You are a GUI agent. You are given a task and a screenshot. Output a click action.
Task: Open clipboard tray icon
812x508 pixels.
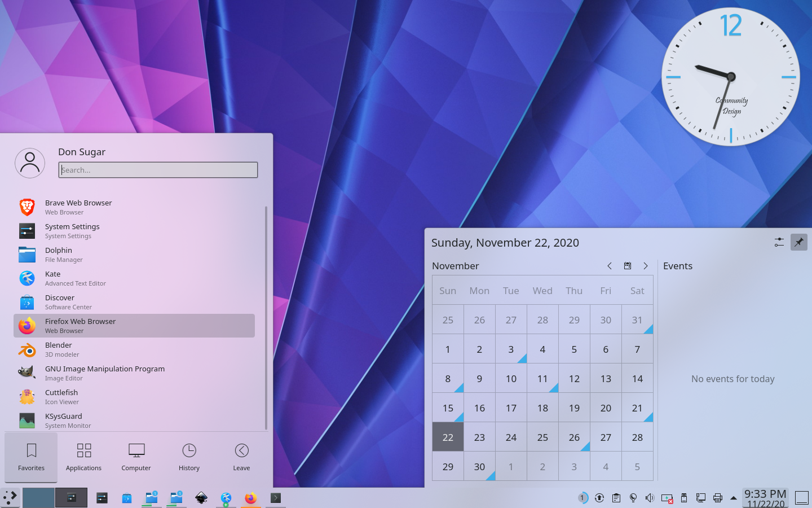point(616,498)
